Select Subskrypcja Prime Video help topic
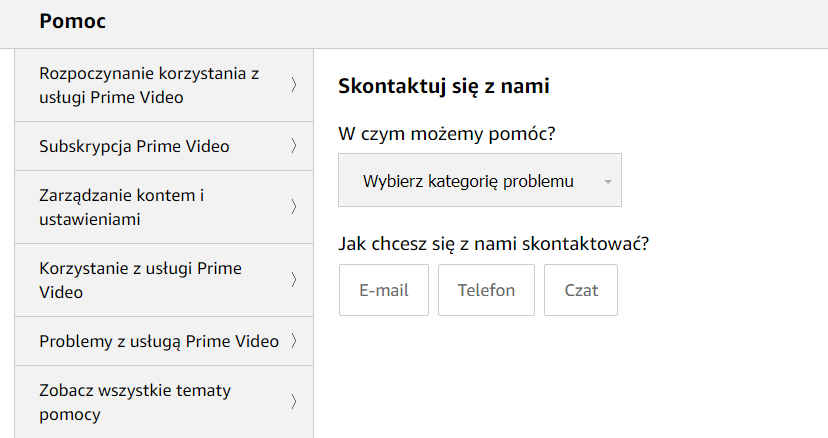This screenshot has width=828, height=438. click(x=134, y=146)
